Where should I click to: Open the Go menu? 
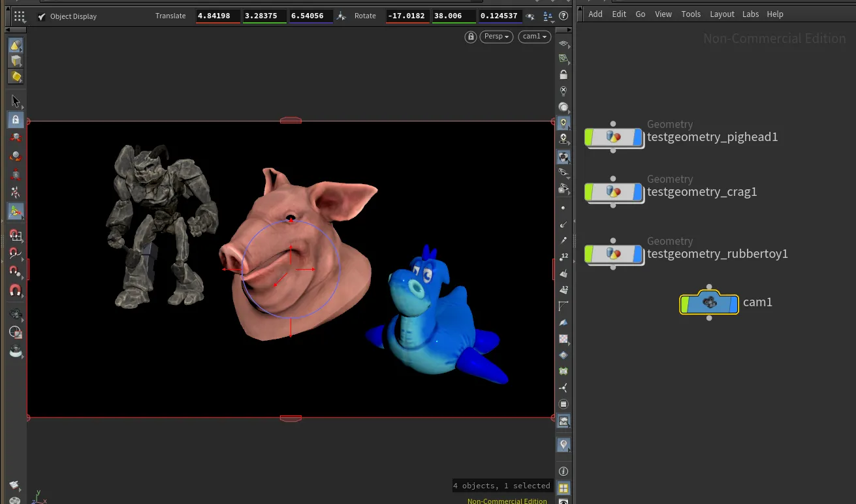coord(641,14)
